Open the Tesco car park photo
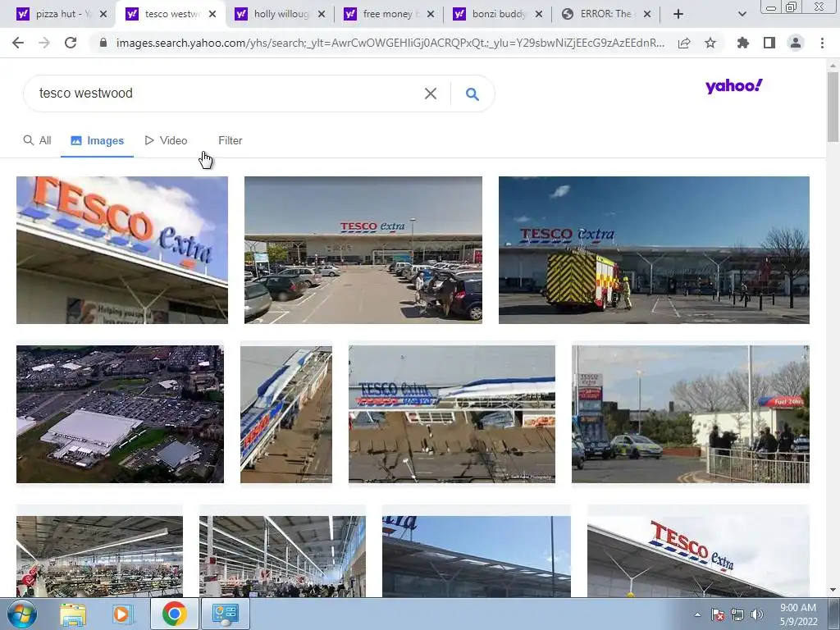This screenshot has width=840, height=630. pos(363,249)
